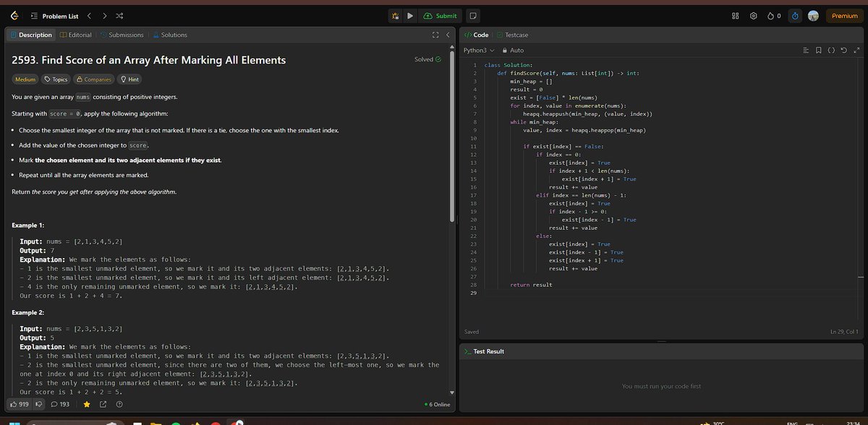
Task: Go to the next problem arrow
Action: point(105,16)
